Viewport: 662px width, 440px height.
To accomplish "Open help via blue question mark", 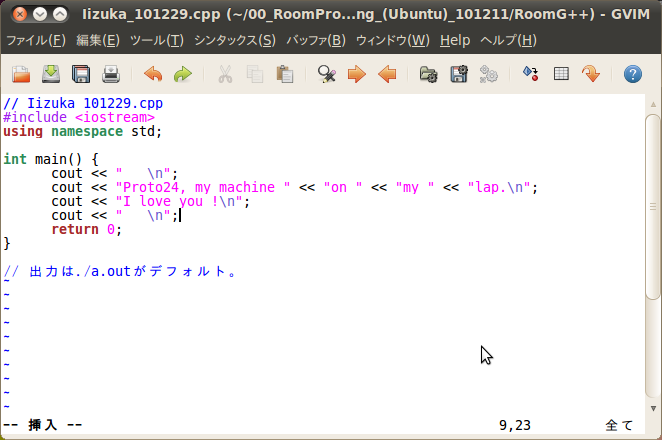I will [633, 74].
